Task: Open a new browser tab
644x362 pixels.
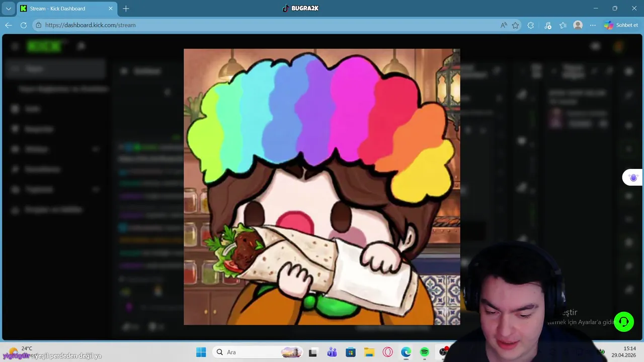Action: click(126, 9)
